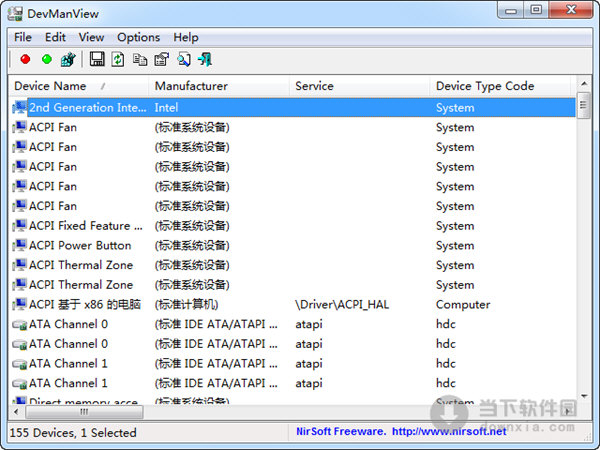
Task: Click the Properties toolbar icon
Action: tap(161, 59)
